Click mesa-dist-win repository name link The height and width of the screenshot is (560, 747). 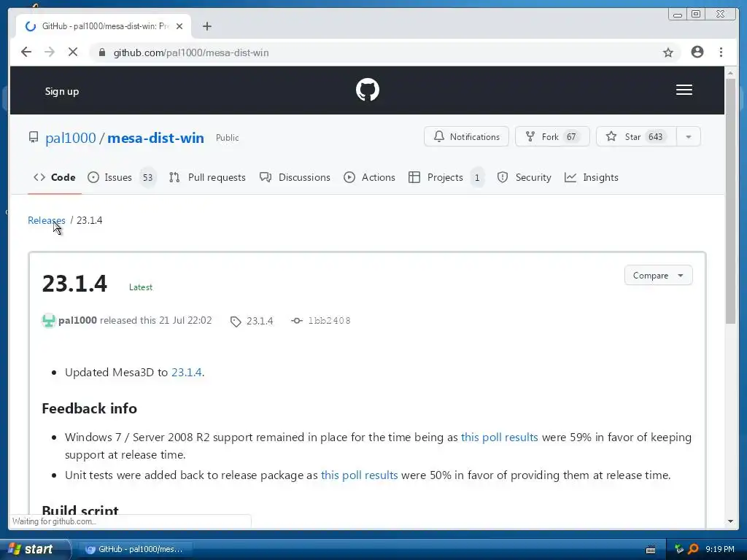coord(155,138)
